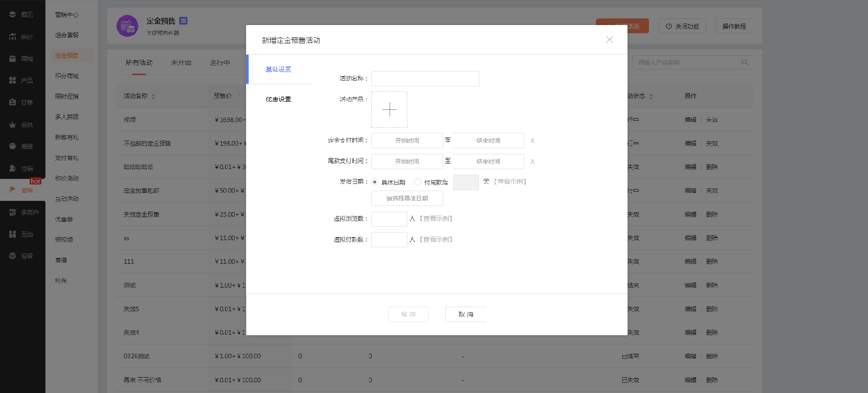Open the 尾款支付时间 结束时间 picker
Viewport: 868px width, 393px height.
[488, 161]
